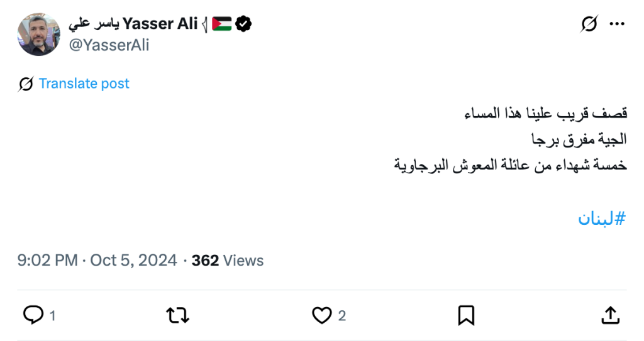
Task: View the 362 Views analytics
Action: 227,260
